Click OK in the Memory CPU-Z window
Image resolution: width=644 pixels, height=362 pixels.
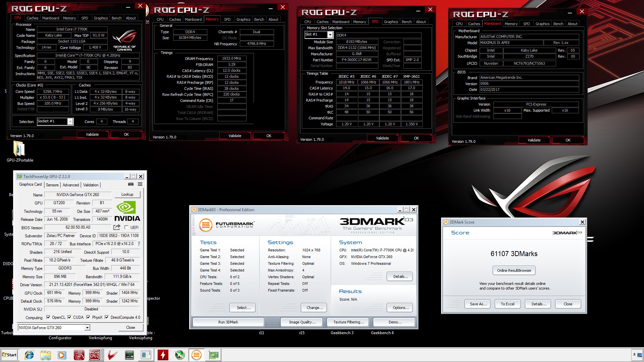click(269, 136)
